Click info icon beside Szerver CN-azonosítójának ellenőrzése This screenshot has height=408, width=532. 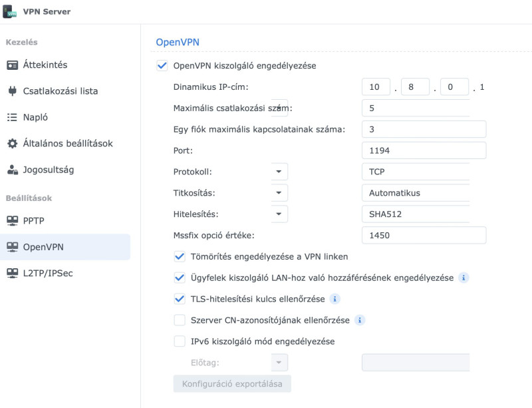(360, 320)
